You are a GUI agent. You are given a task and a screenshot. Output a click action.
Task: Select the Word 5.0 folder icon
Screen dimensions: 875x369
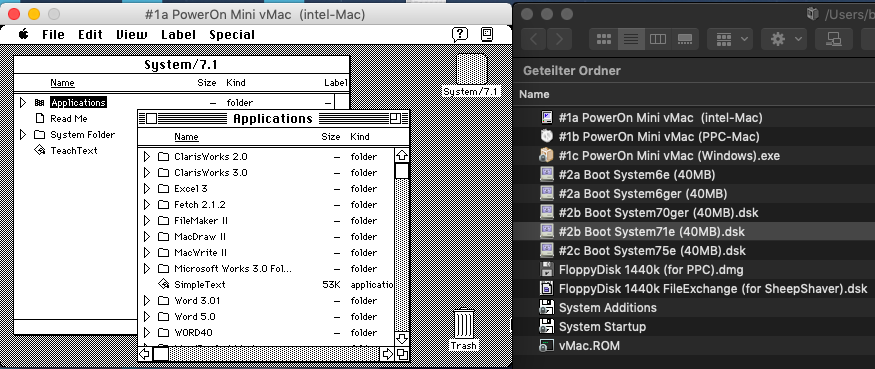click(163, 317)
